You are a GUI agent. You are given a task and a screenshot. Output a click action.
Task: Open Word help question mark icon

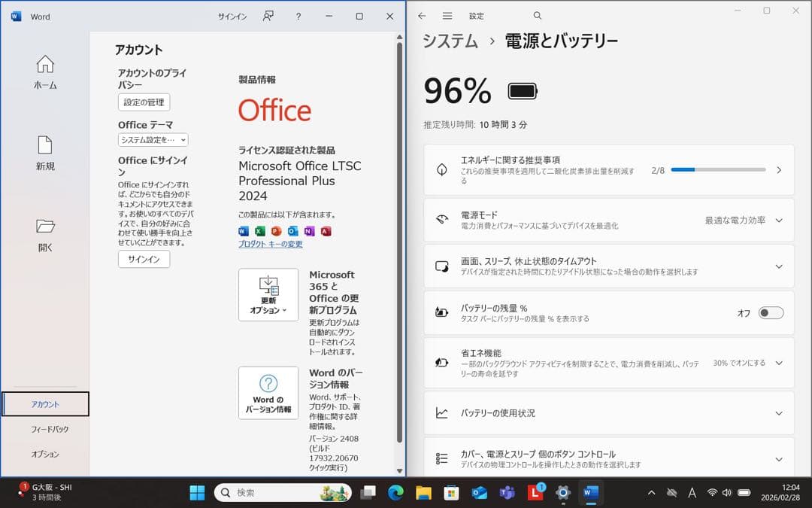click(x=298, y=17)
